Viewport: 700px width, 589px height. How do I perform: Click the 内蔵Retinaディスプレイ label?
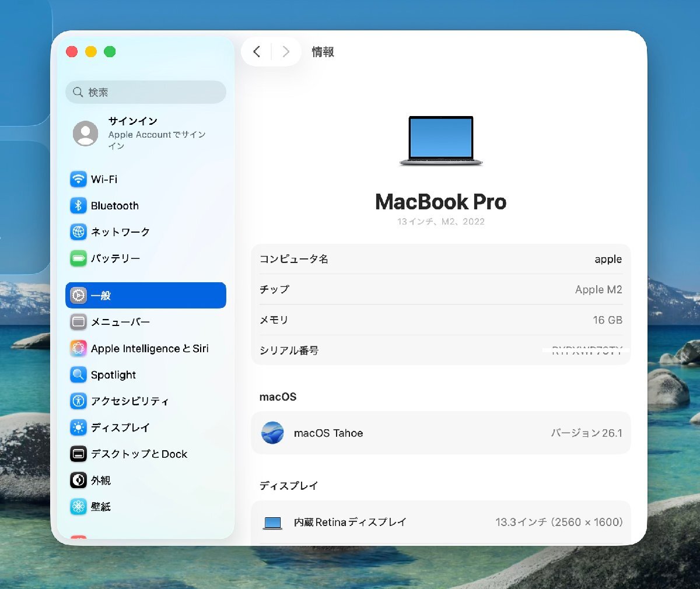[x=350, y=522]
